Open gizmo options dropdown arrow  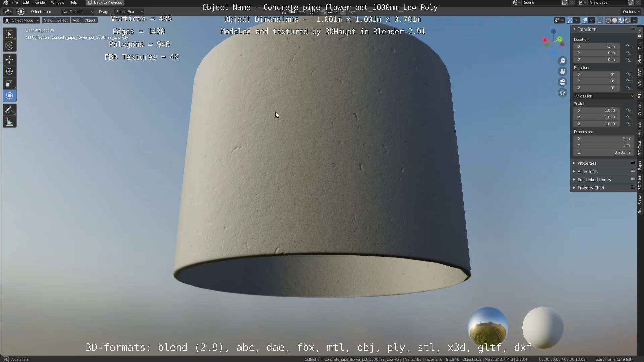coord(576,20)
